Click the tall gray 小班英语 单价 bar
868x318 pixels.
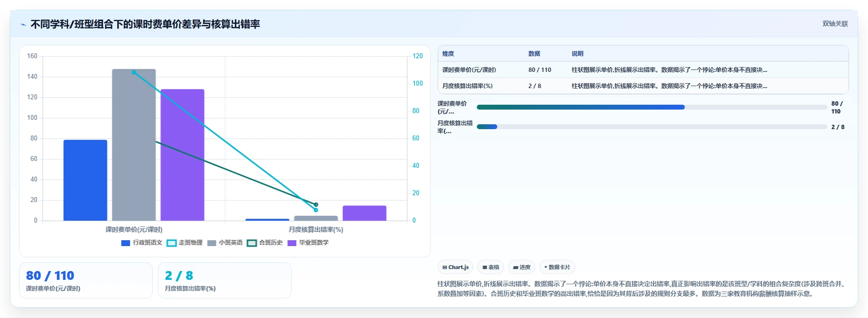[134, 145]
